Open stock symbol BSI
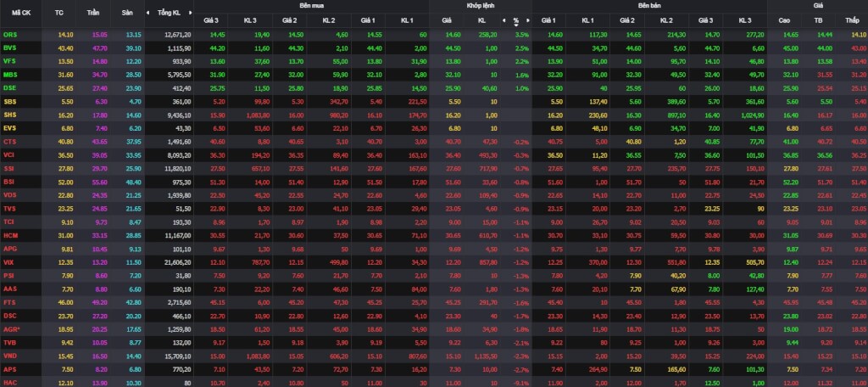This screenshot has width=868, height=387. (9, 182)
